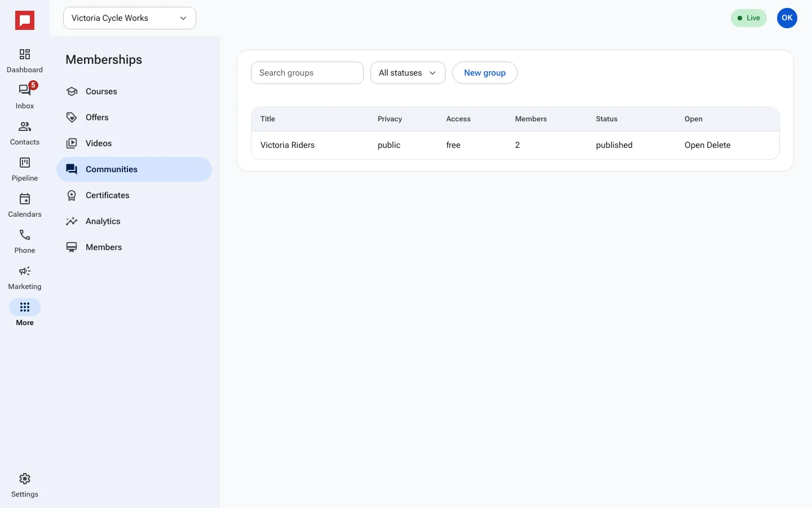The height and width of the screenshot is (508, 812).
Task: Click the Search groups field
Action: point(307,73)
